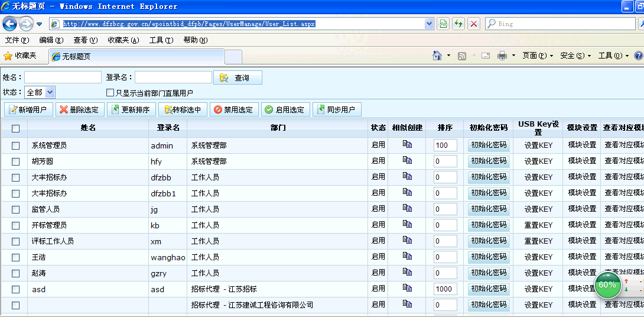This screenshot has width=644, height=317.
Task: Open the 文件(F) menu
Action: [17, 40]
